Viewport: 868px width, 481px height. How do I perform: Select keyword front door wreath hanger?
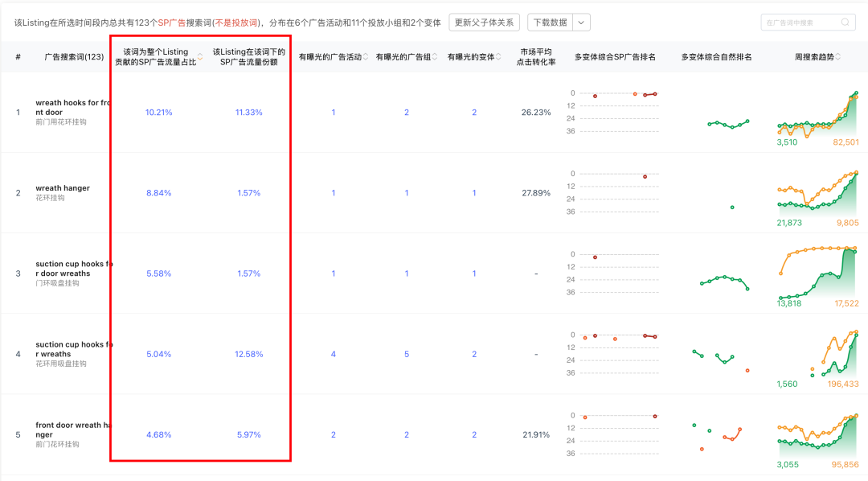(68, 430)
